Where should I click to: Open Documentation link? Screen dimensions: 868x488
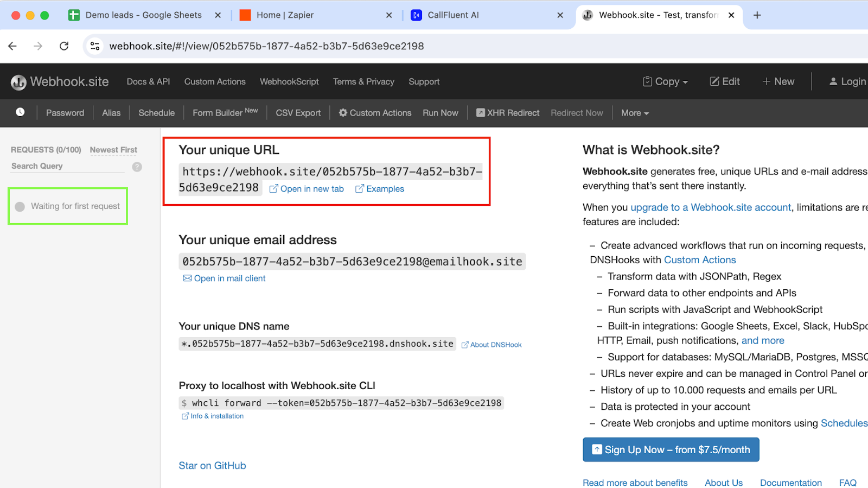point(791,483)
